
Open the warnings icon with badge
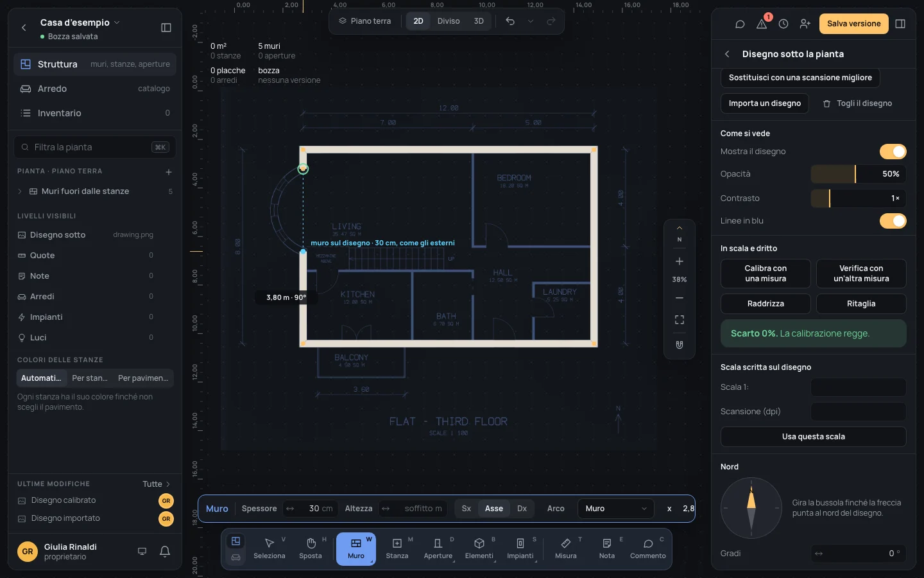762,24
